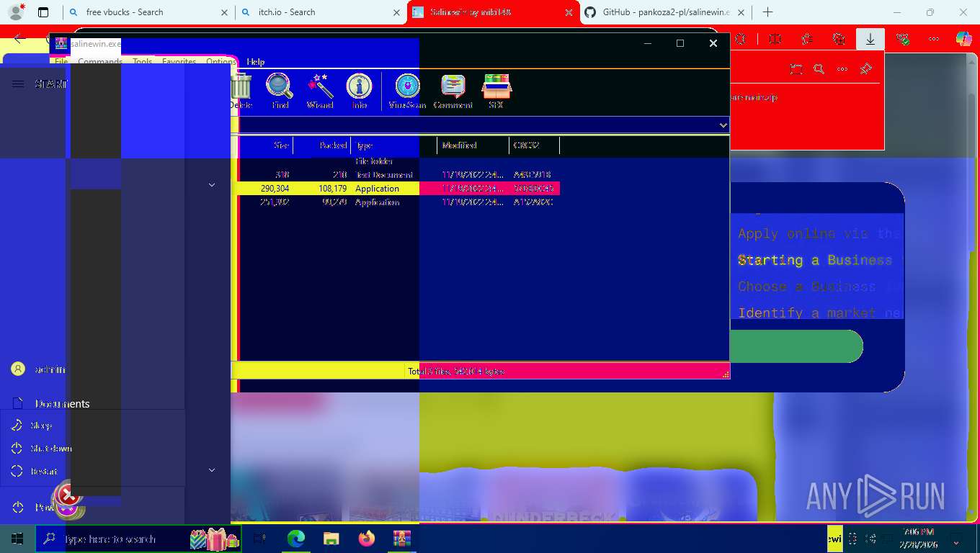Search downloads using magnifier icon
980x553 pixels.
(x=819, y=69)
